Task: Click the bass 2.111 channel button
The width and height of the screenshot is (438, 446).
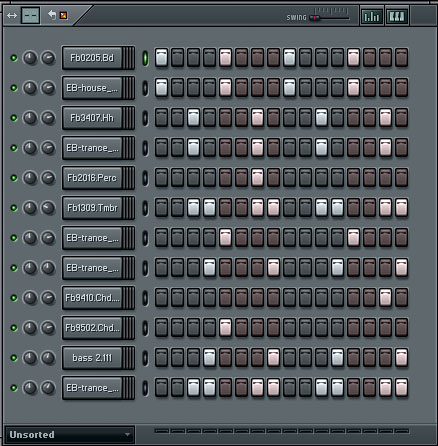Action: pos(92,358)
